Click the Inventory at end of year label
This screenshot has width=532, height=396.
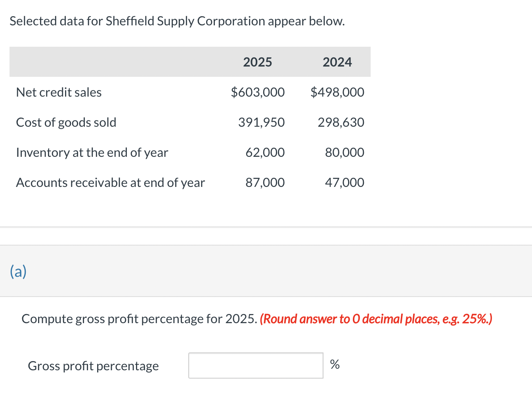[92, 152]
